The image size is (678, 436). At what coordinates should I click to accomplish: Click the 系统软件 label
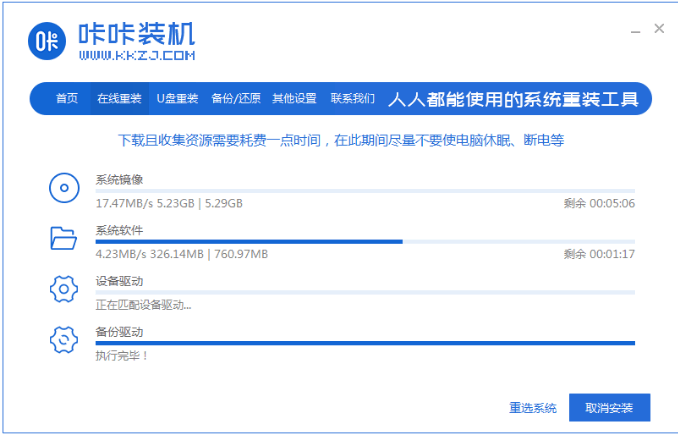pyautogui.click(x=119, y=231)
